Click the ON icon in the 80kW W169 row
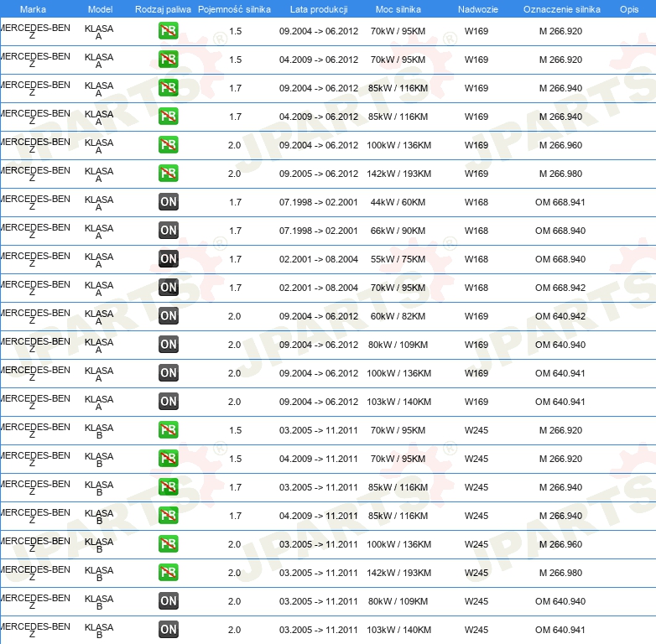 click(168, 345)
